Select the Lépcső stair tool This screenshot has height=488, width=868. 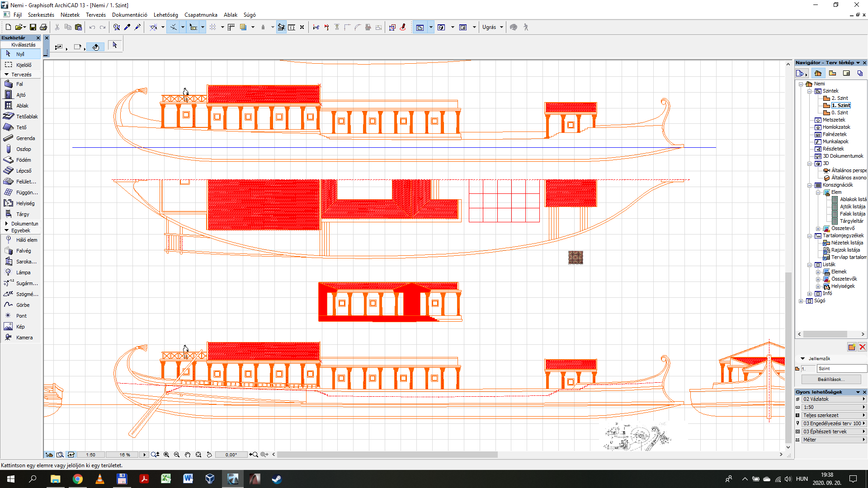pos(21,171)
